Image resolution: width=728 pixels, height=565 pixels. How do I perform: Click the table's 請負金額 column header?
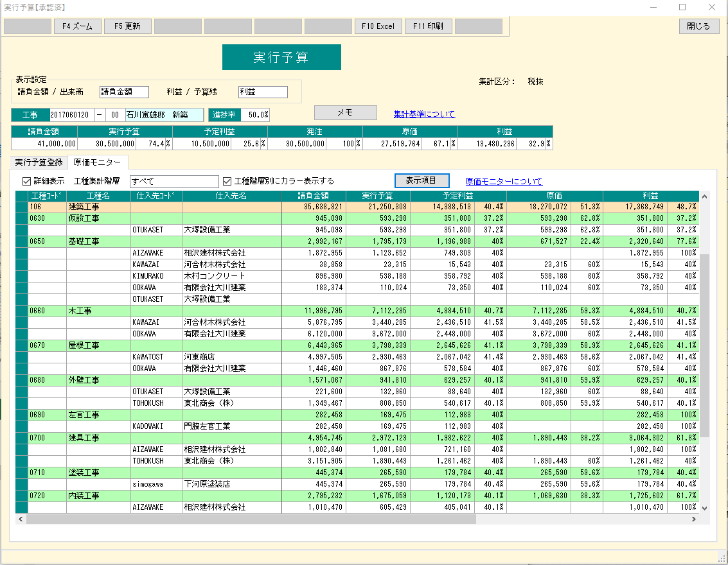[x=314, y=196]
